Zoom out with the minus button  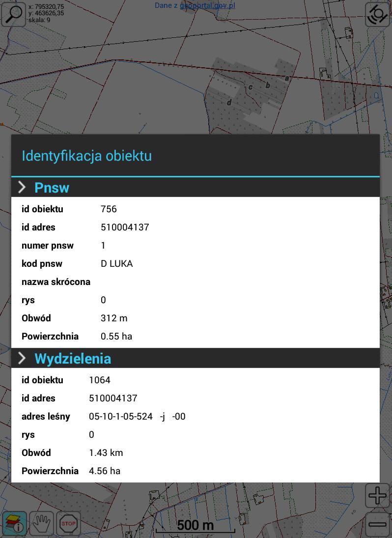(x=378, y=524)
